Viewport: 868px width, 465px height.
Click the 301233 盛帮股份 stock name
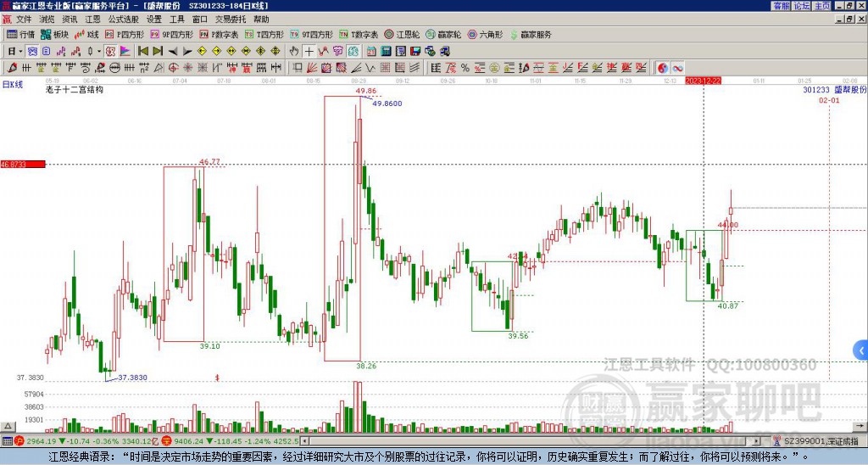coord(835,89)
